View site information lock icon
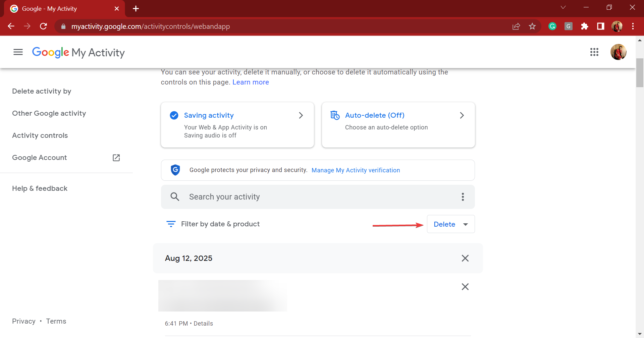Image resolution: width=644 pixels, height=338 pixels. click(x=63, y=26)
